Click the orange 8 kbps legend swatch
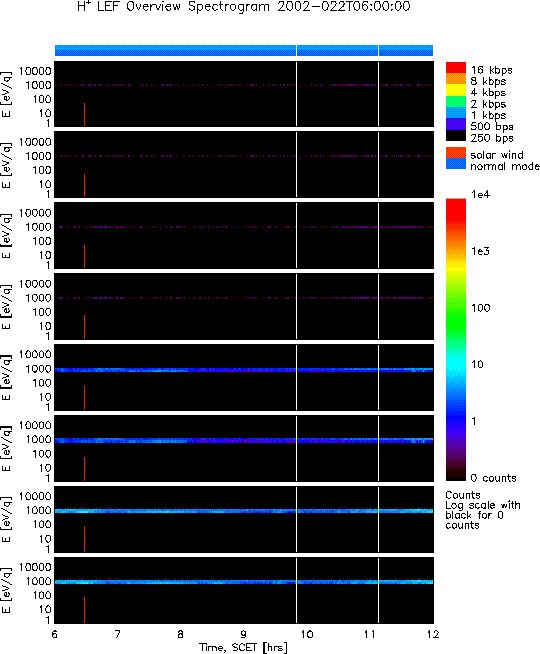The image size is (540, 654). (x=456, y=79)
